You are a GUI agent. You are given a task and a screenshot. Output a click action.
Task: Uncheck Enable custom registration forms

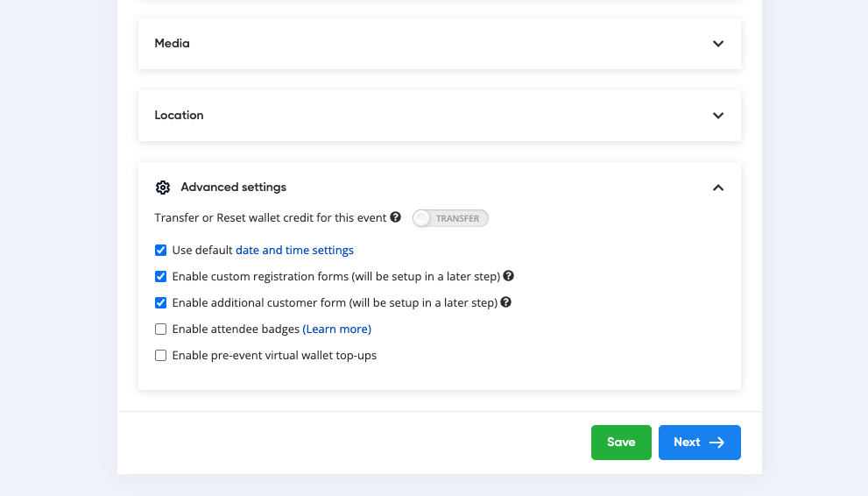[x=160, y=276]
